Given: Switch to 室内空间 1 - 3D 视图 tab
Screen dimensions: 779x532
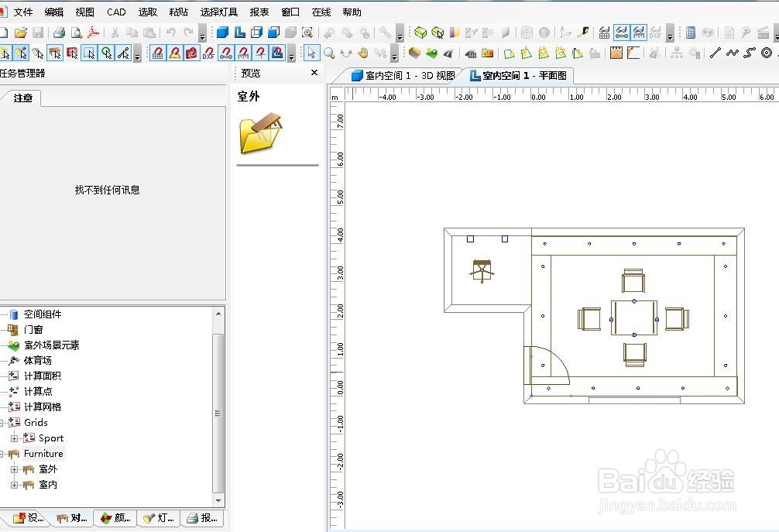Looking at the screenshot, I should (403, 76).
